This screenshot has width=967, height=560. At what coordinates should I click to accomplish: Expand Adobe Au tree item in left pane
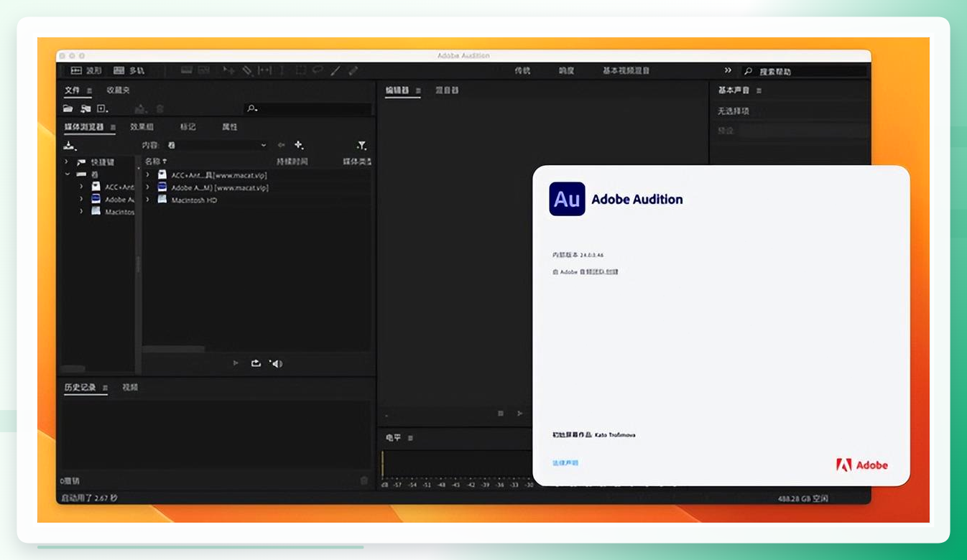pyautogui.click(x=81, y=200)
